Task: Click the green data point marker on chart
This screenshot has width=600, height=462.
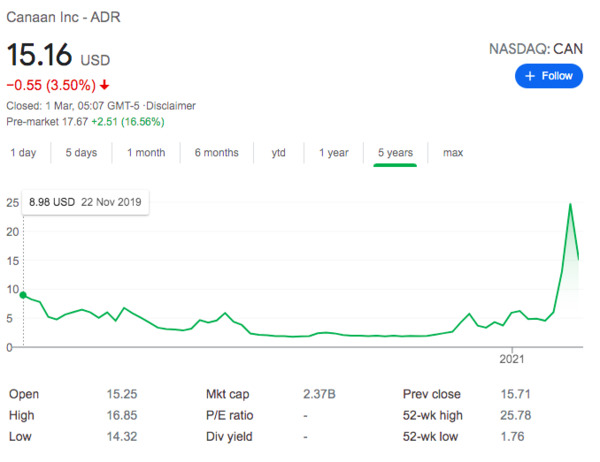Action: point(23,295)
